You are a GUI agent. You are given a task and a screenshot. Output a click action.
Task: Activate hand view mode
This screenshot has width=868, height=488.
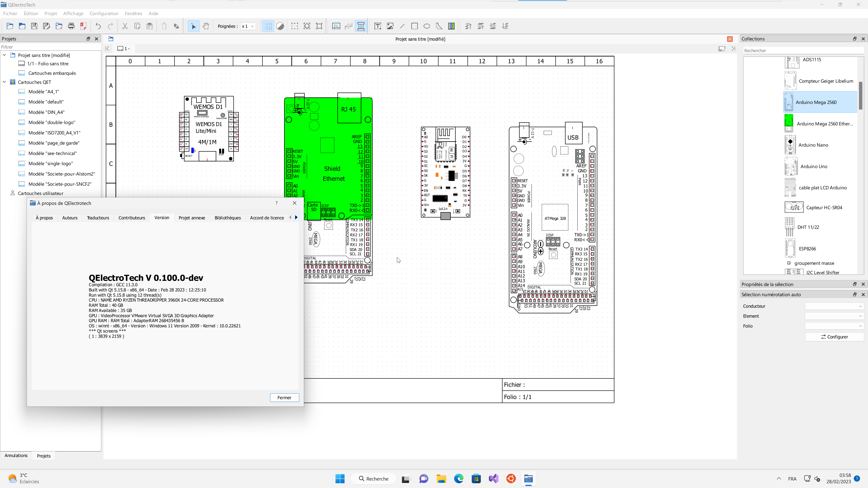click(206, 26)
